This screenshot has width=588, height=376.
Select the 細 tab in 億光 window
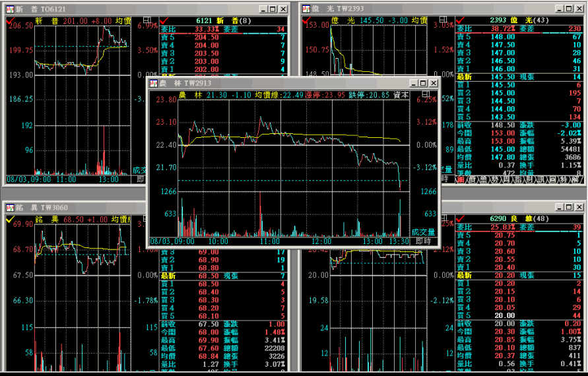point(460,180)
